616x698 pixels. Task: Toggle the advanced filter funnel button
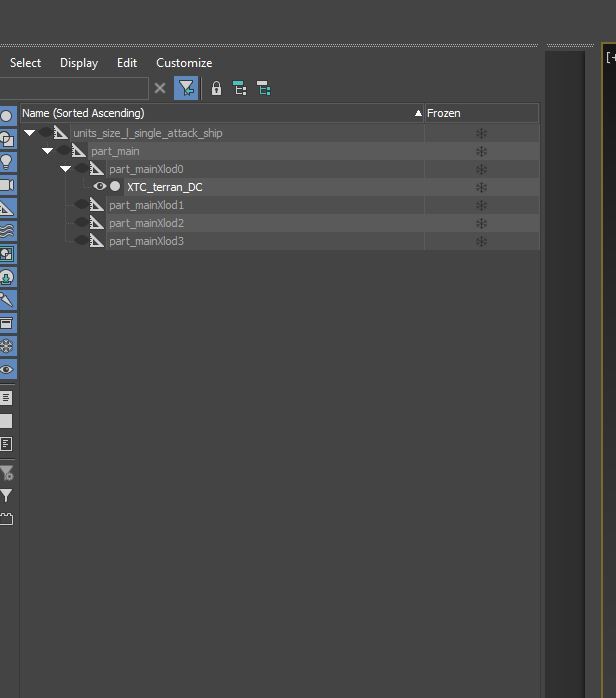click(x=186, y=89)
